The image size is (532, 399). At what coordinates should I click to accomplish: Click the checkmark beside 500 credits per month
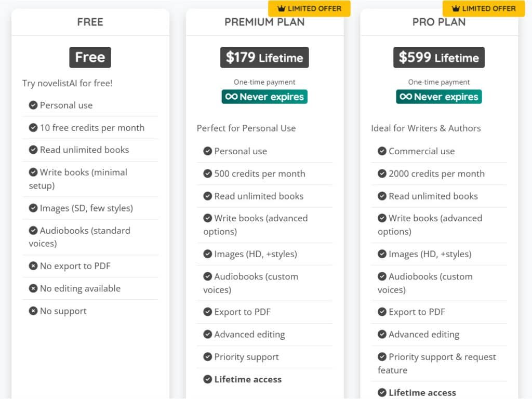(x=208, y=174)
